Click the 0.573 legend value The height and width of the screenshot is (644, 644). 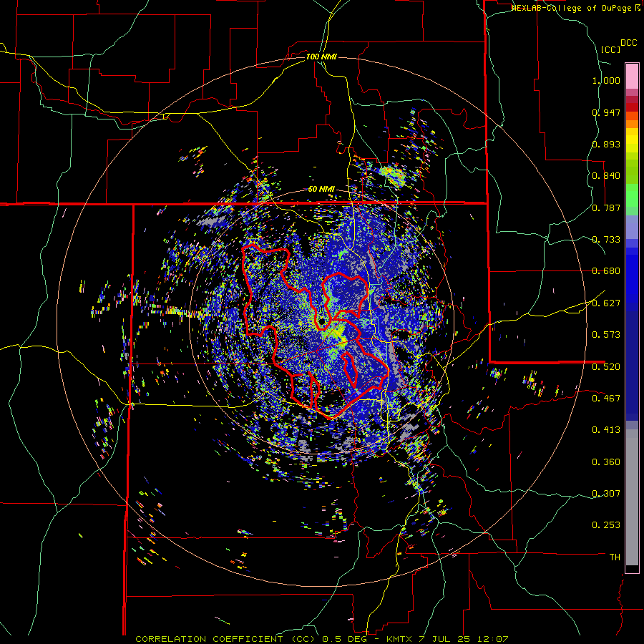[x=606, y=335]
